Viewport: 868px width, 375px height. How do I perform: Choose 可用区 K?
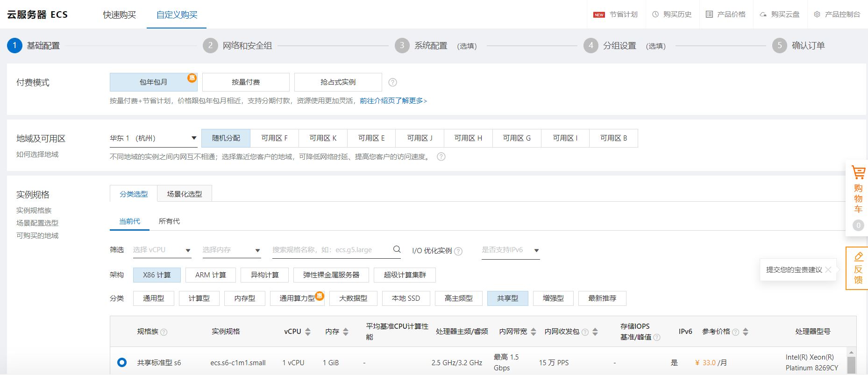tap(323, 138)
